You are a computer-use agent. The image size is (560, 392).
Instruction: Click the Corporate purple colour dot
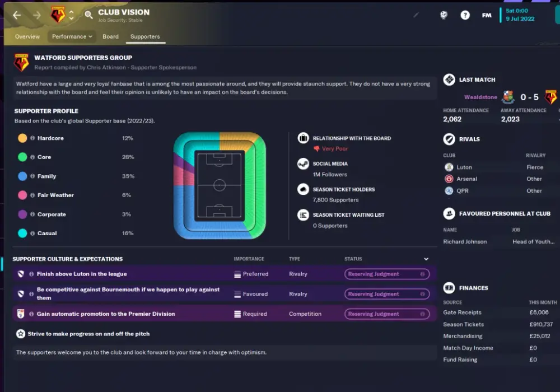22,214
